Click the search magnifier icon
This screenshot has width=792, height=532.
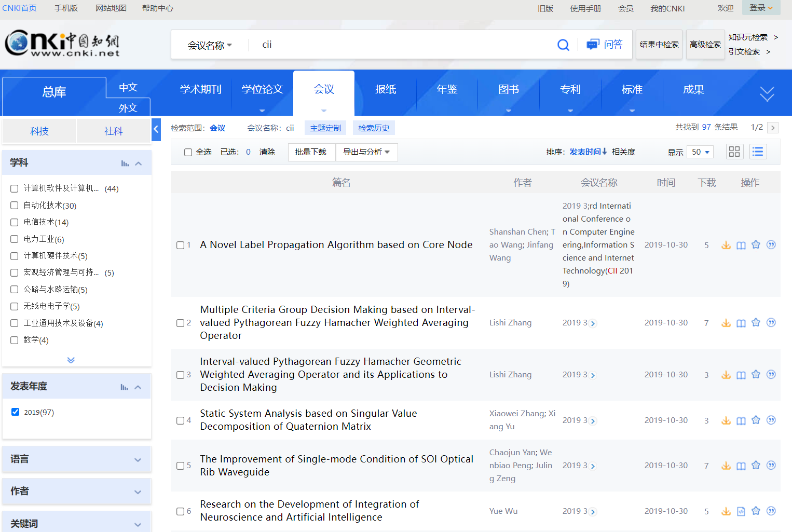tap(563, 45)
